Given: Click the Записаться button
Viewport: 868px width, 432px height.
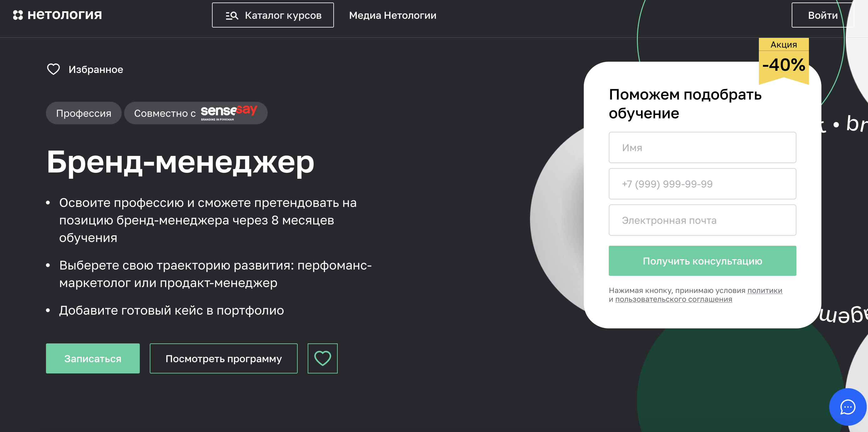Looking at the screenshot, I should coord(93,358).
